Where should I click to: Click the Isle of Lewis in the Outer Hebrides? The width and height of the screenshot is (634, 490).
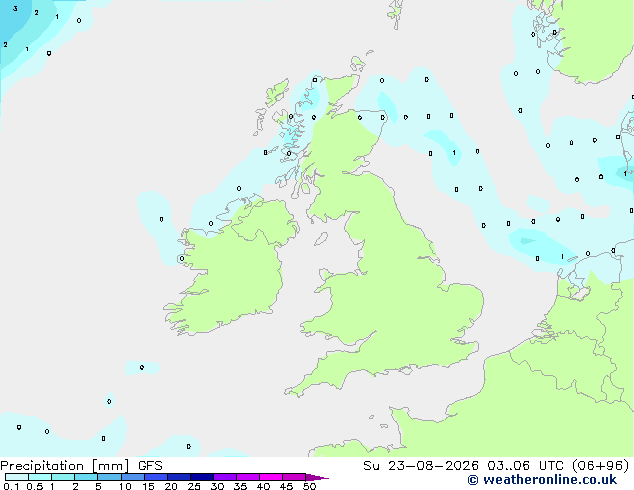(277, 93)
